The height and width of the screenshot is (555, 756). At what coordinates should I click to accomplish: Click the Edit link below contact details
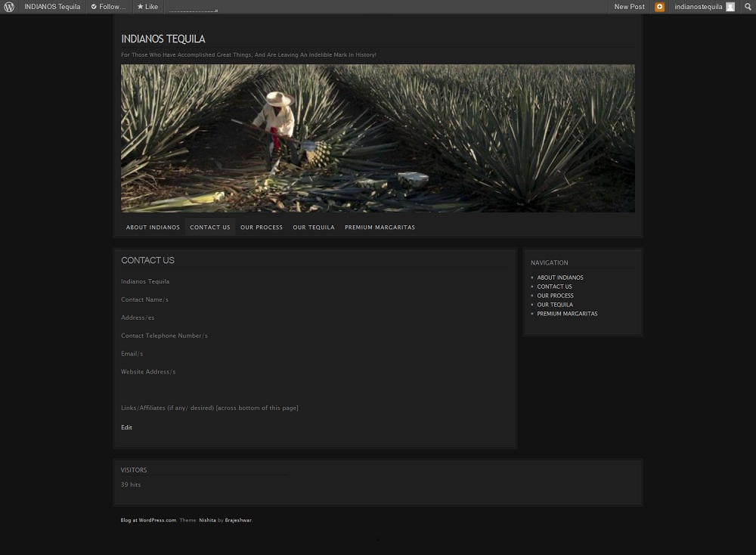126,427
